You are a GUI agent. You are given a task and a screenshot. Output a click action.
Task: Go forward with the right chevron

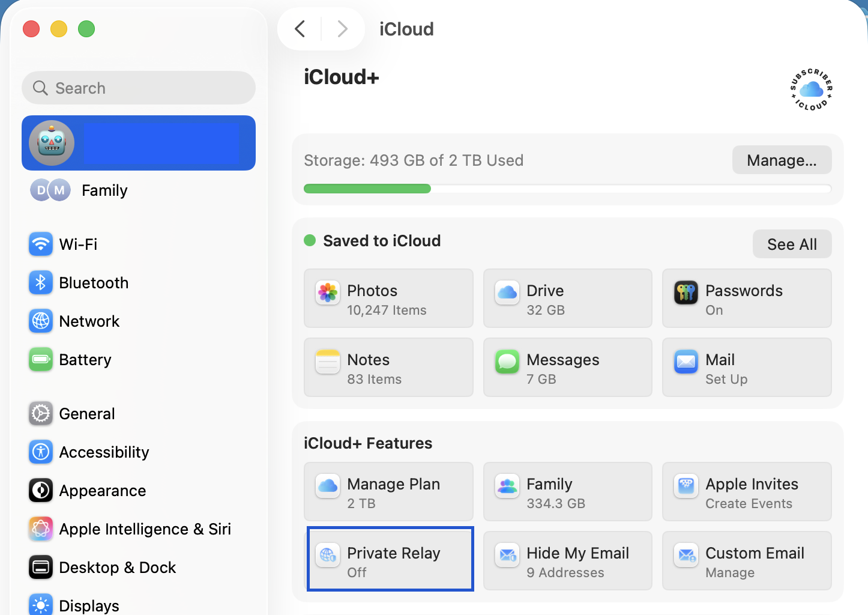[x=343, y=29]
